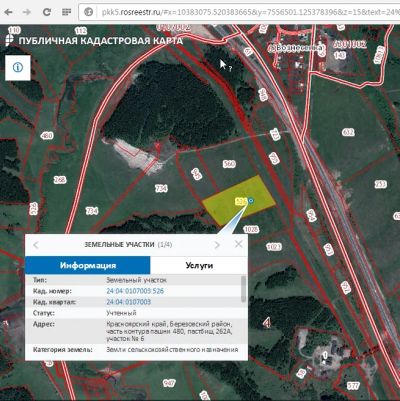The height and width of the screenshot is (401, 400).
Task: Click the browser back arrow
Action: pos(8,12)
